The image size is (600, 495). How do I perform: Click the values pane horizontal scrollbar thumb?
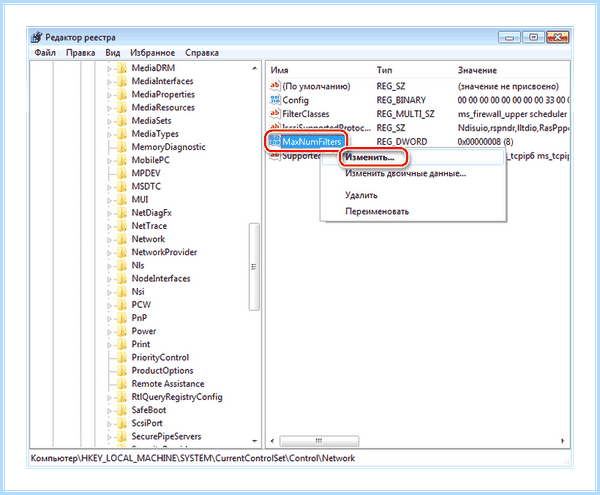tap(319, 441)
